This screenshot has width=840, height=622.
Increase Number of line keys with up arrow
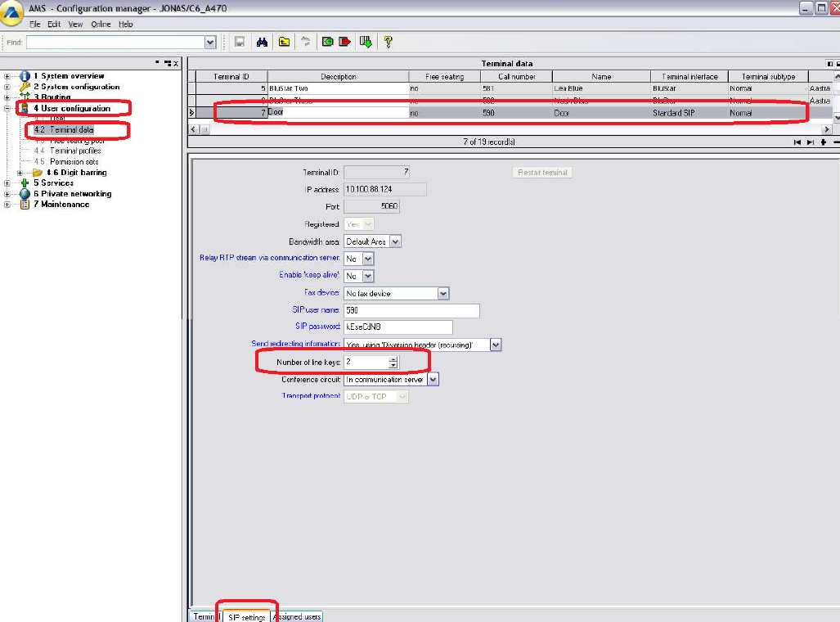click(393, 358)
